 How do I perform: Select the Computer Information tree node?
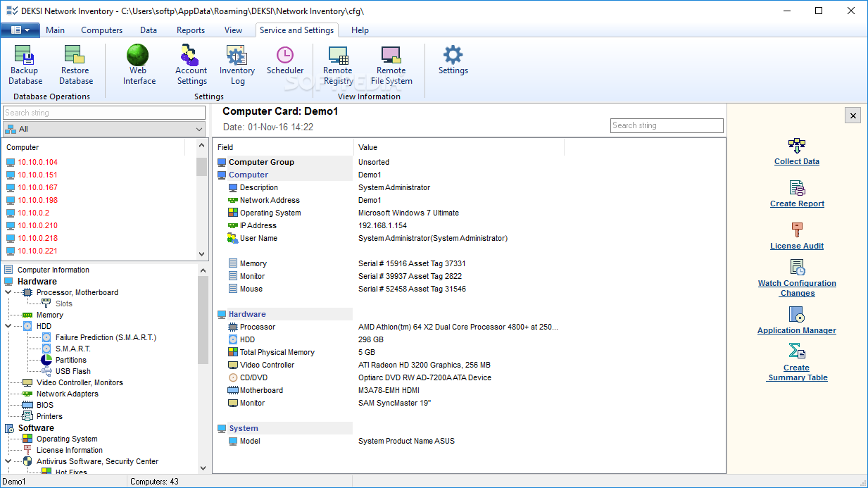[53, 270]
